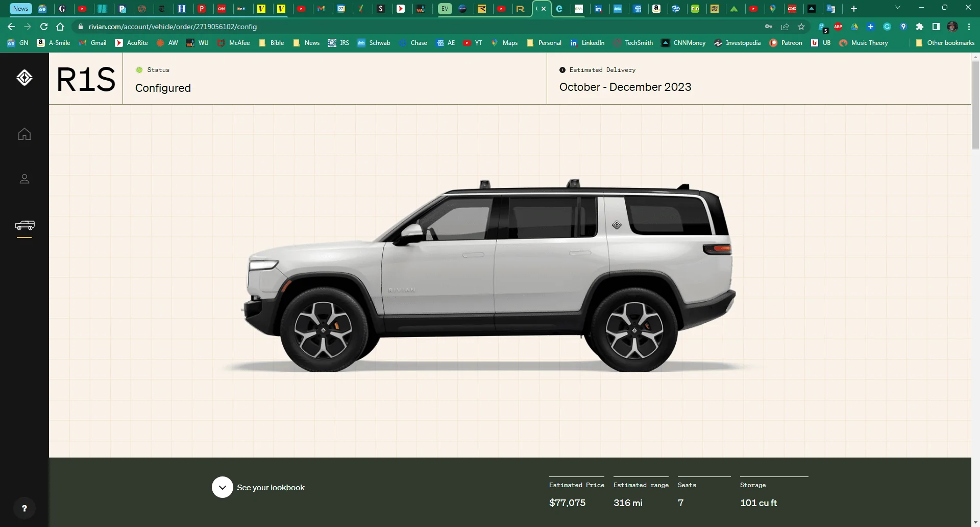This screenshot has width=980, height=527.
Task: Click the October - December 2023 delivery text
Action: [x=625, y=87]
